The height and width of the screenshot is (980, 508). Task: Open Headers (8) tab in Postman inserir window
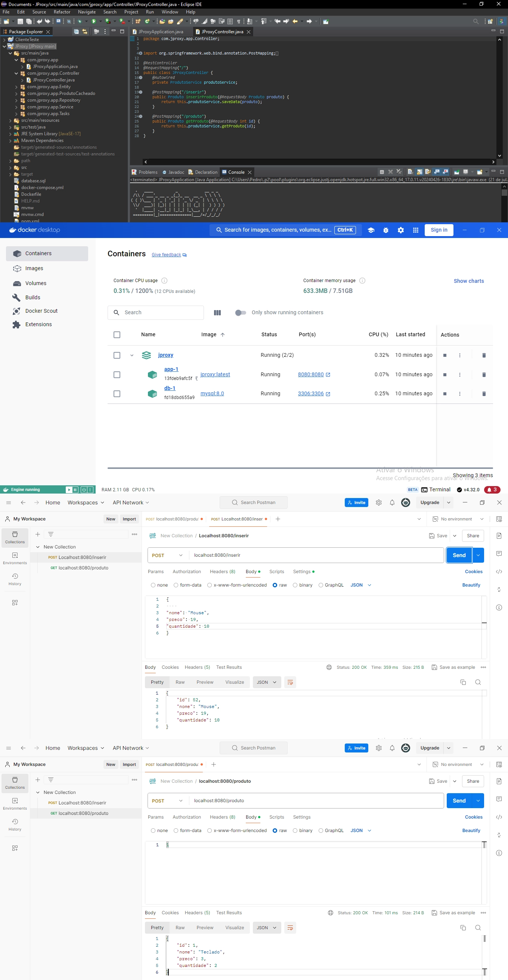(223, 571)
